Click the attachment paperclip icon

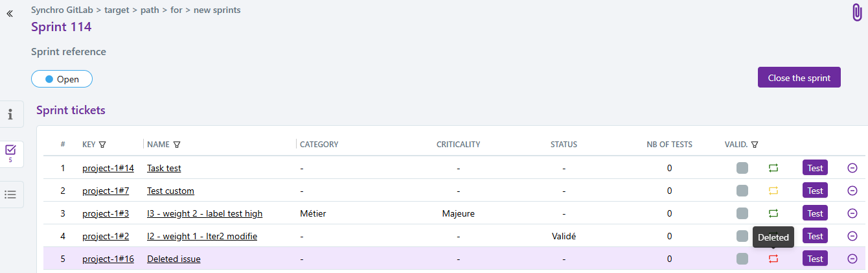coord(857,12)
